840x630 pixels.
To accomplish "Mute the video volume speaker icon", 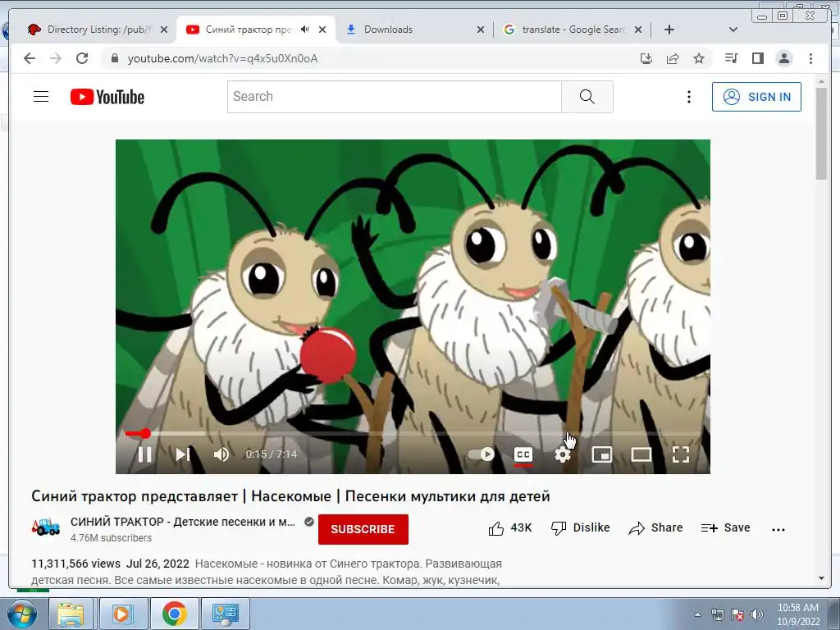I will [221, 454].
